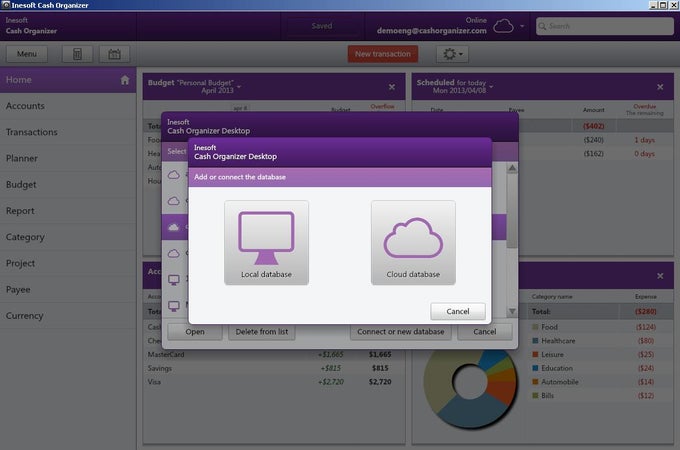Click the online cloud sync icon
The image size is (680, 450).
pyautogui.click(x=503, y=26)
